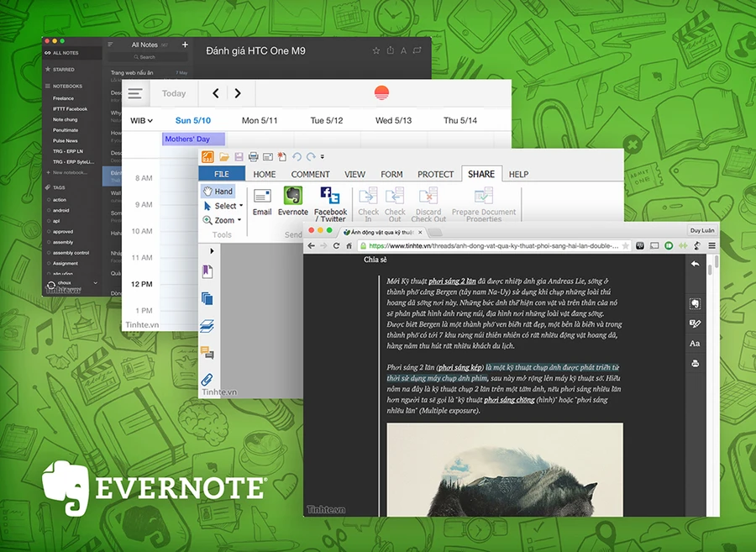Screen dimensions: 756x552
Task: Open the HELP ribbon tab
Action: click(x=519, y=174)
